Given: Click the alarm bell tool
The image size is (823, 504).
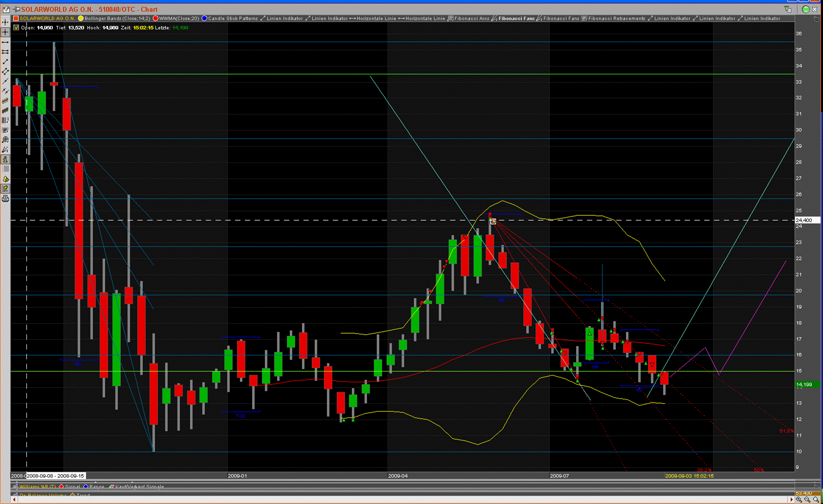Looking at the screenshot, I should [5, 179].
